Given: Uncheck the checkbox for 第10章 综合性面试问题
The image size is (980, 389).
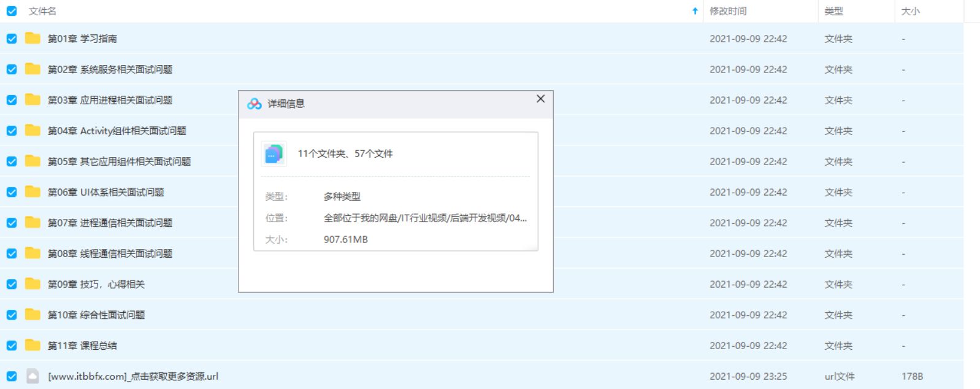Looking at the screenshot, I should point(12,315).
